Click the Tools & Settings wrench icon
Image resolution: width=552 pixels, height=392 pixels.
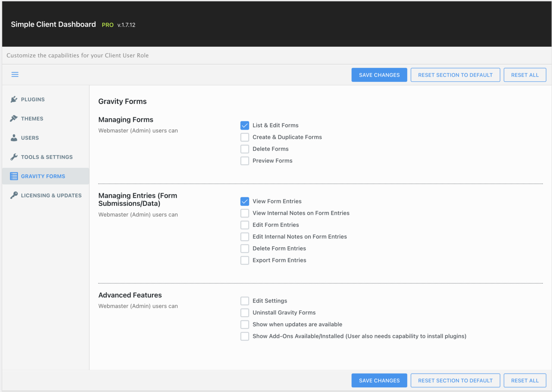click(x=14, y=157)
